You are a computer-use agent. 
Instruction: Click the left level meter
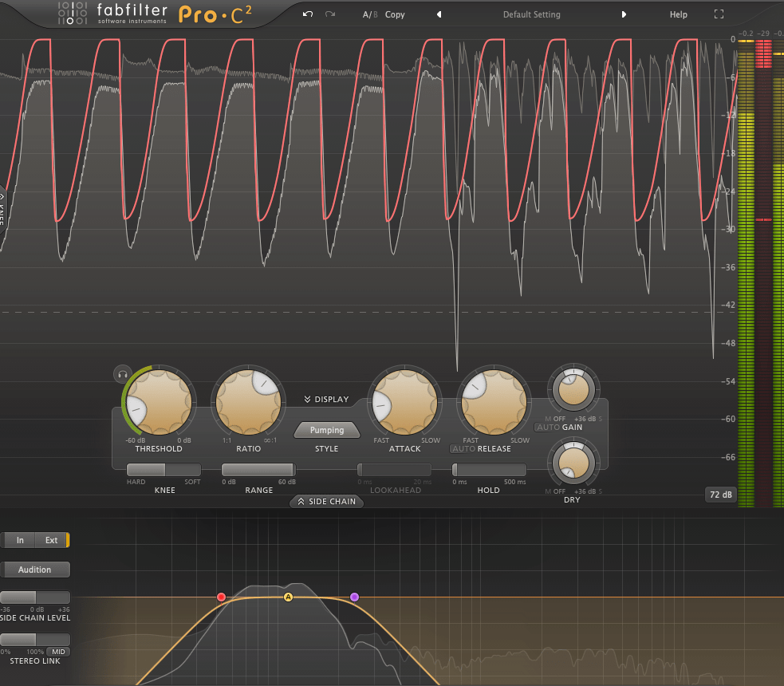click(746, 273)
